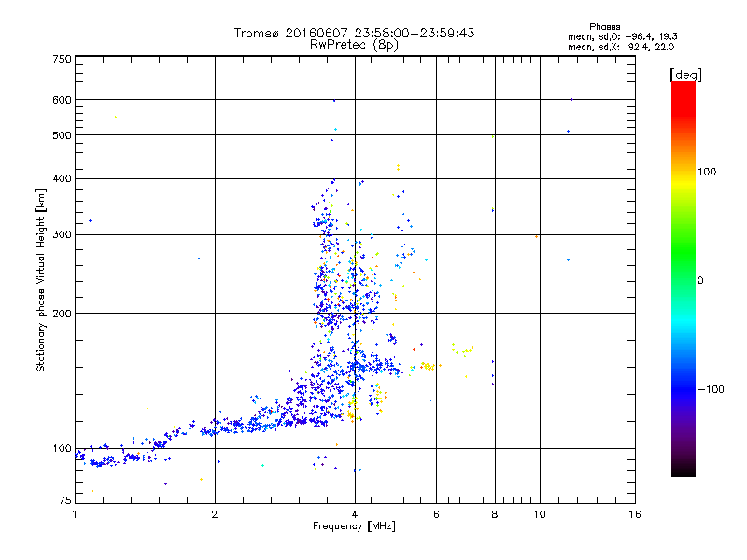Click the 'Stationary phase Virtual Height [km]' axis label
The height and width of the screenshot is (560, 747).
(41, 280)
